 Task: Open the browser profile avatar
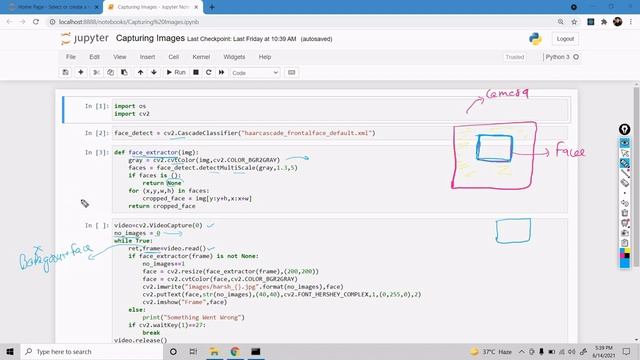click(618, 22)
